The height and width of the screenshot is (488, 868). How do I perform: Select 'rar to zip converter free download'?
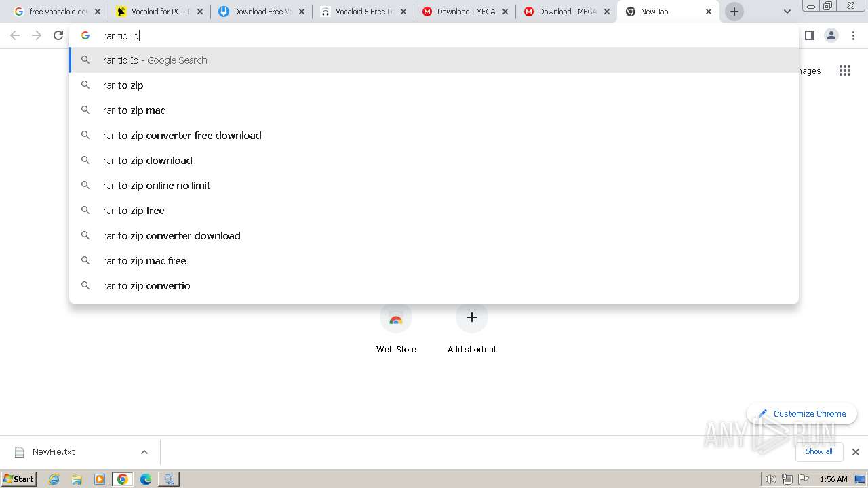[x=434, y=136]
